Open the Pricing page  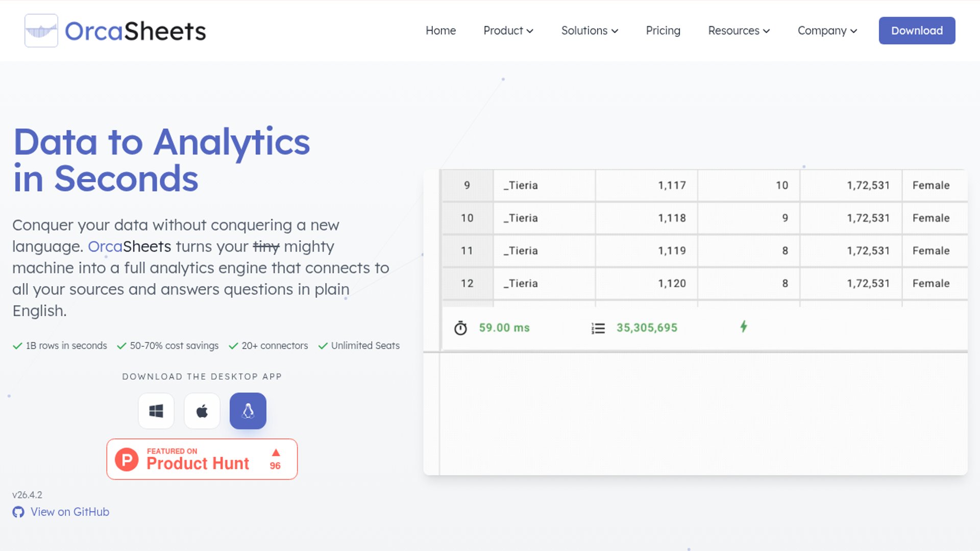pos(663,31)
